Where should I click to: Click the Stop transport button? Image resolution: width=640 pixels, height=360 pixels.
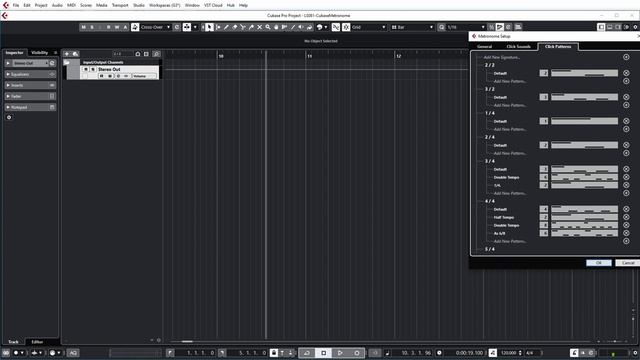324,353
